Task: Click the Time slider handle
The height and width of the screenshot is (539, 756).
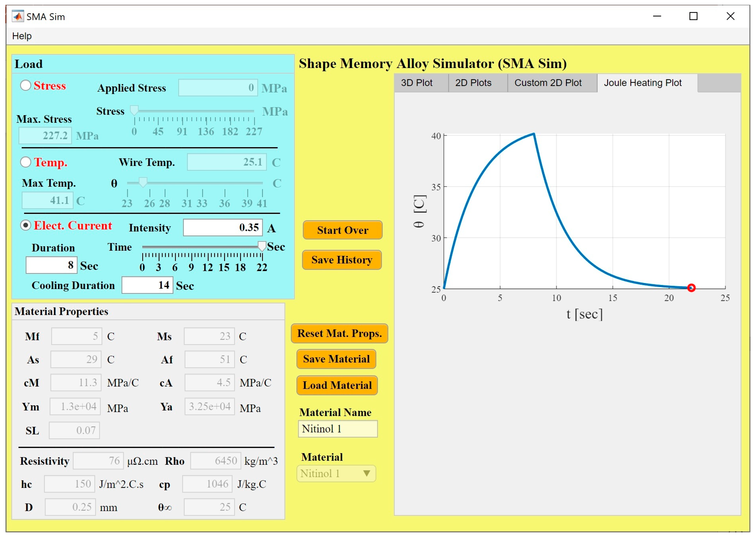Action: pos(262,246)
